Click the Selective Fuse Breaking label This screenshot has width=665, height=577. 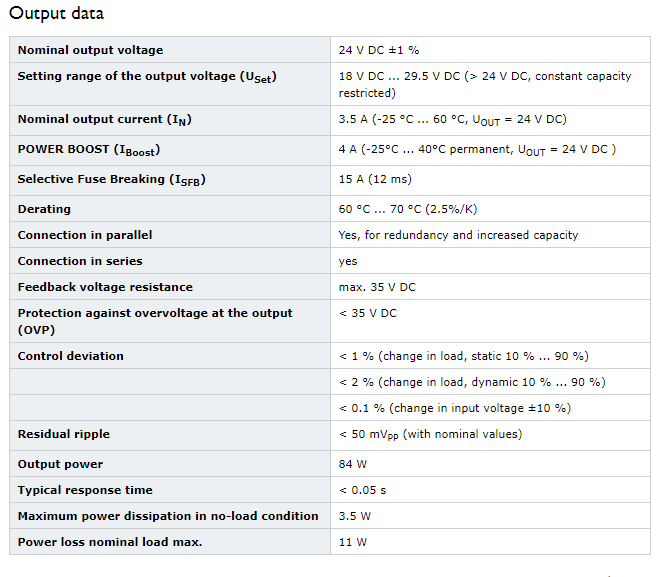112,180
